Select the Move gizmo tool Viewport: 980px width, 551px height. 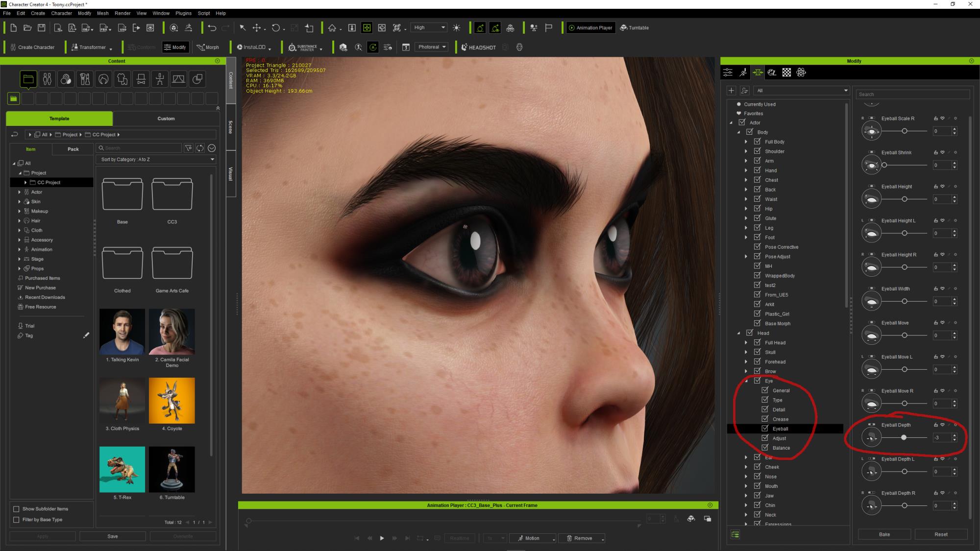click(x=257, y=28)
